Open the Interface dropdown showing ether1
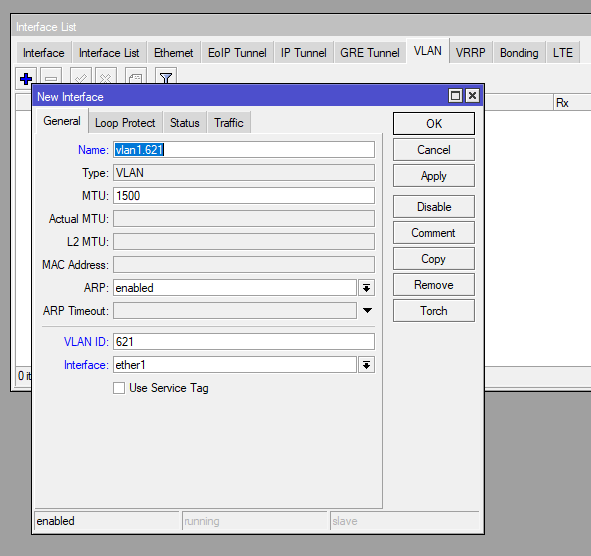 click(x=366, y=365)
